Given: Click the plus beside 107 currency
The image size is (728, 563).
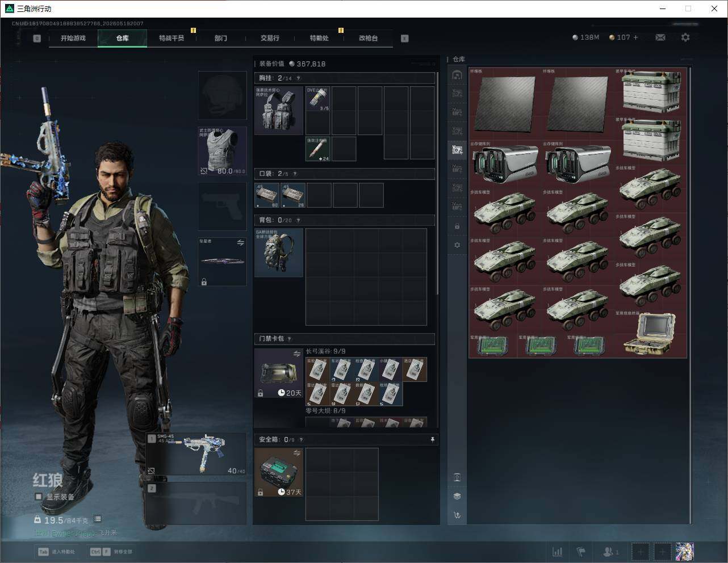Looking at the screenshot, I should pyautogui.click(x=635, y=37).
